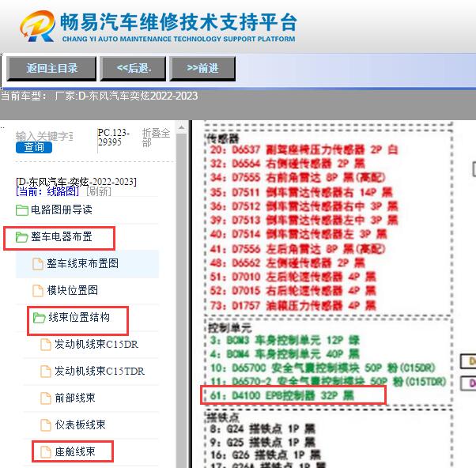The image size is (476, 468).
Task: Go forward with the >>前进 button
Action: tap(202, 69)
